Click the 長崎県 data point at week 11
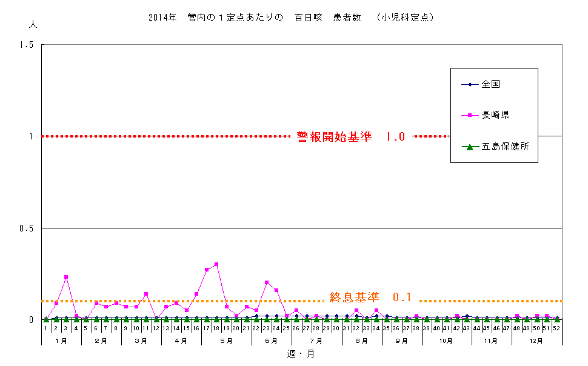588x366 pixels. [146, 294]
